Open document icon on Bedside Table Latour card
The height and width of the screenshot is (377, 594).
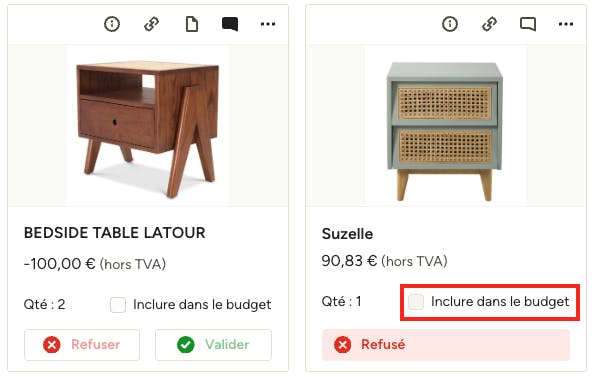pyautogui.click(x=192, y=24)
